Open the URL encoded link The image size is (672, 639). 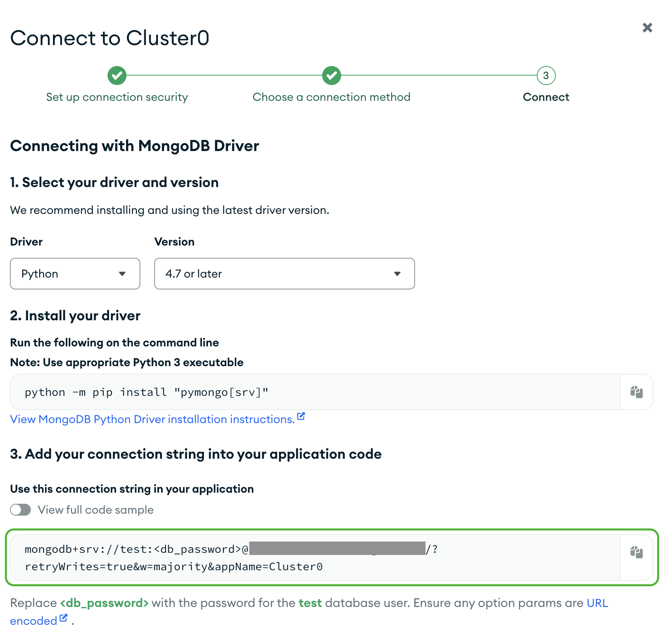click(x=597, y=603)
